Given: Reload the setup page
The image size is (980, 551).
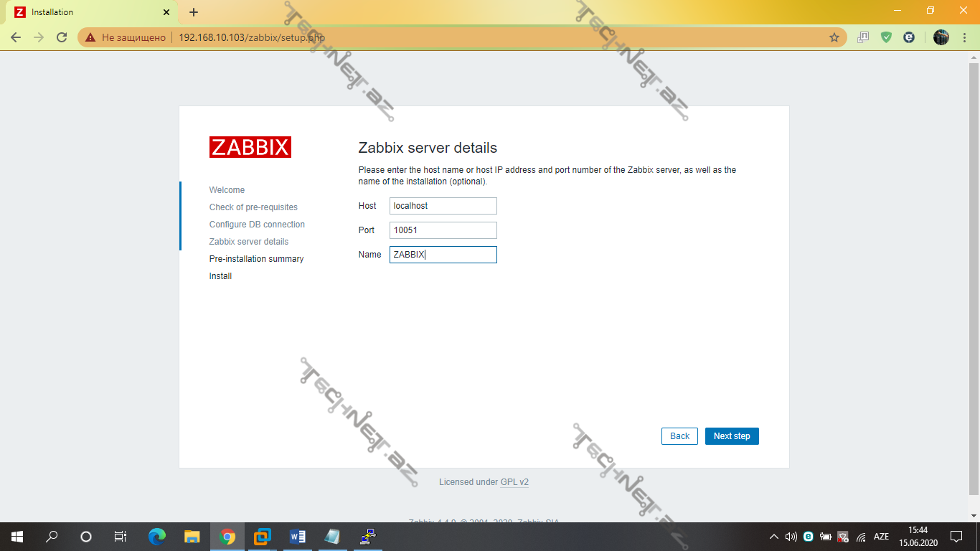Looking at the screenshot, I should click(62, 37).
